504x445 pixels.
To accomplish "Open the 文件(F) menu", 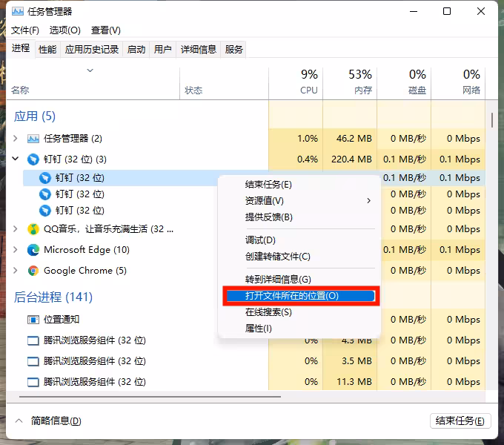I will point(25,30).
